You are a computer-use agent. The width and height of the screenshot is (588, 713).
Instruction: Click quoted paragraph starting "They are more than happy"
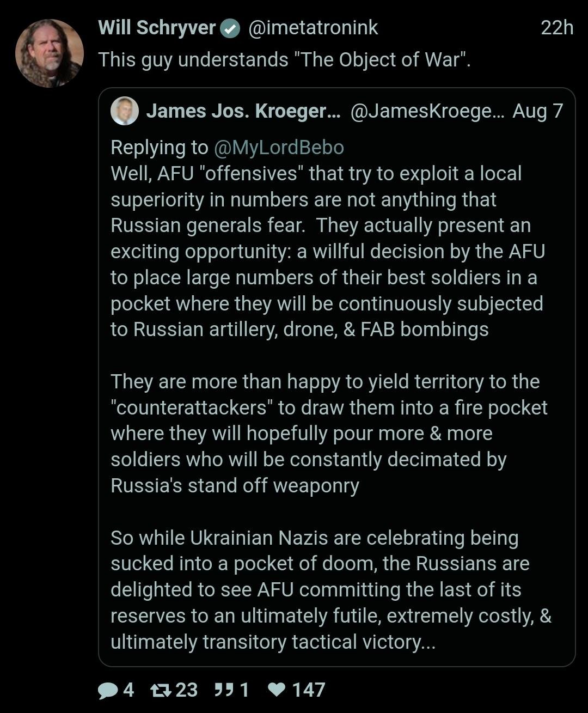[x=327, y=433]
